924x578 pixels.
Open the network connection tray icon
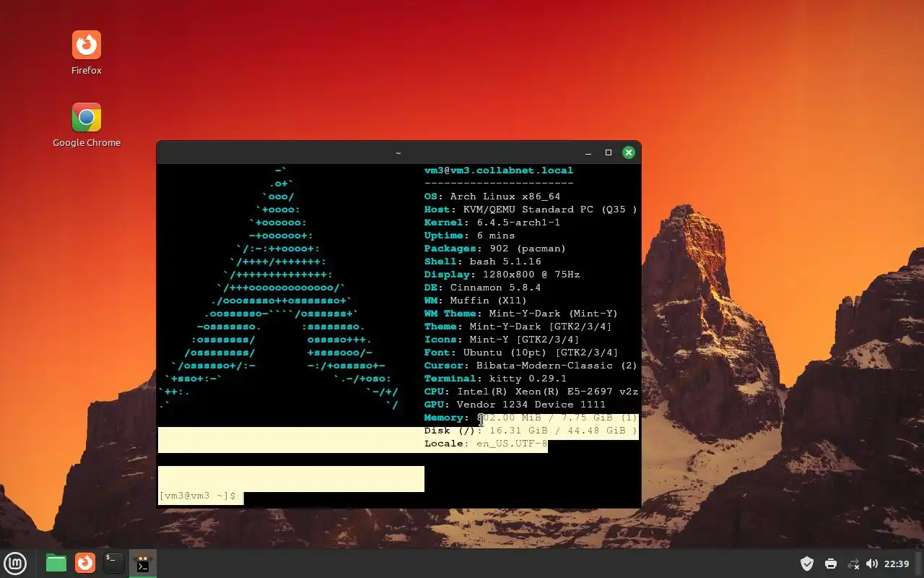(x=853, y=564)
